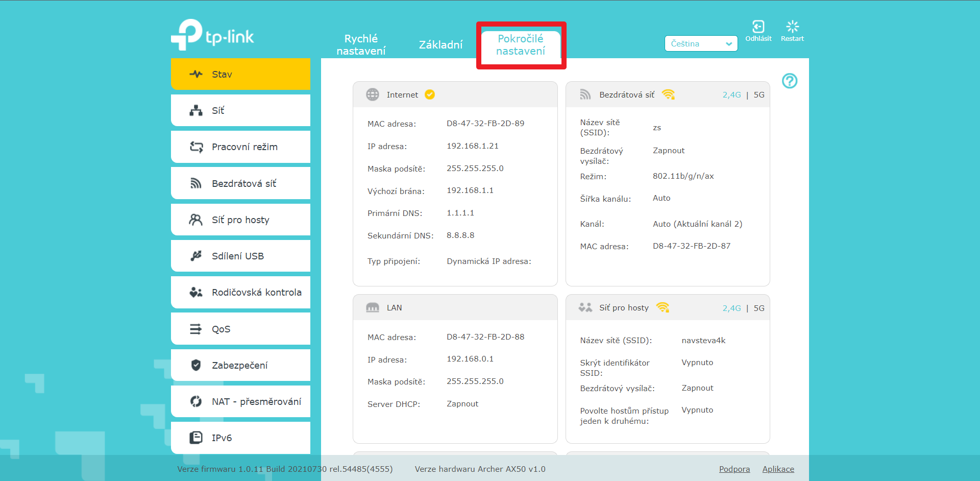
Task: Click the Internet globe icon
Action: pyautogui.click(x=373, y=94)
